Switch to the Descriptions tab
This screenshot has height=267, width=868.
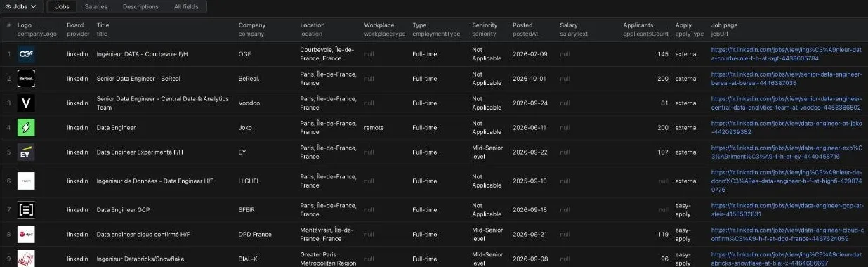click(x=140, y=7)
